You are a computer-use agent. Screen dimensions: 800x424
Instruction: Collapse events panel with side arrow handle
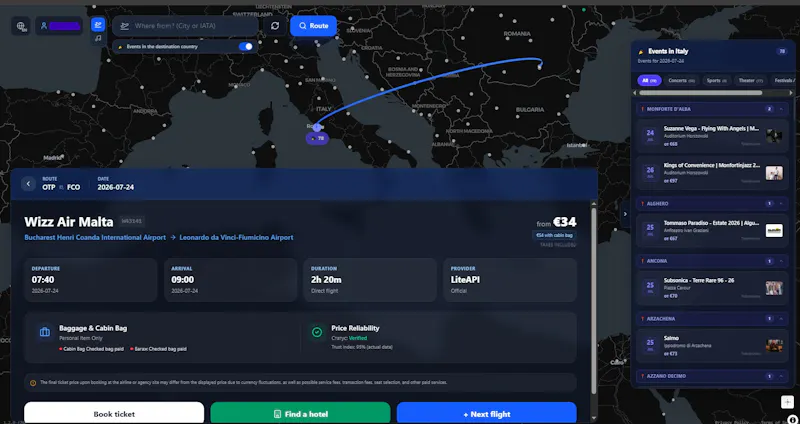(625, 214)
